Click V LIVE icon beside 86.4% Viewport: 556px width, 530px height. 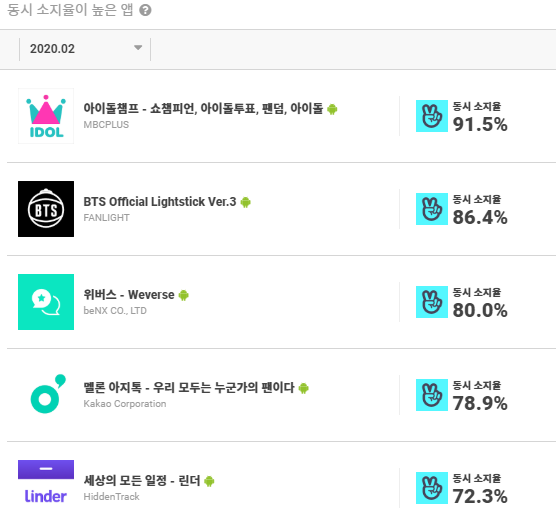pyautogui.click(x=432, y=209)
